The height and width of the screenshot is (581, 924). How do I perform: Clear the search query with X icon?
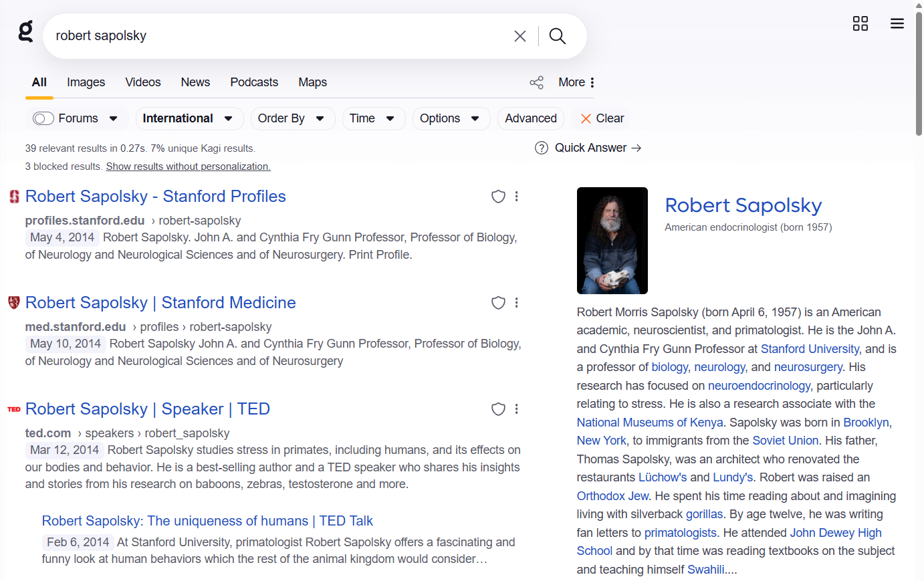(519, 36)
